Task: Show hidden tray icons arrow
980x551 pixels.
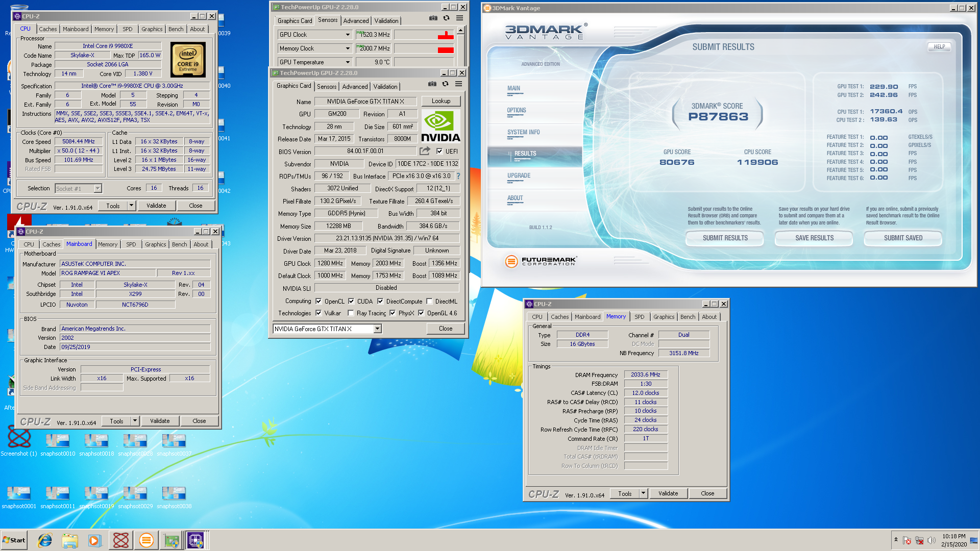Action: point(896,540)
